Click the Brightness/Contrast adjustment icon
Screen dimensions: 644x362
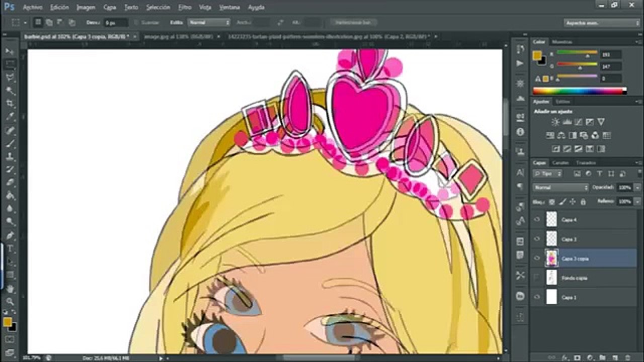click(x=555, y=122)
